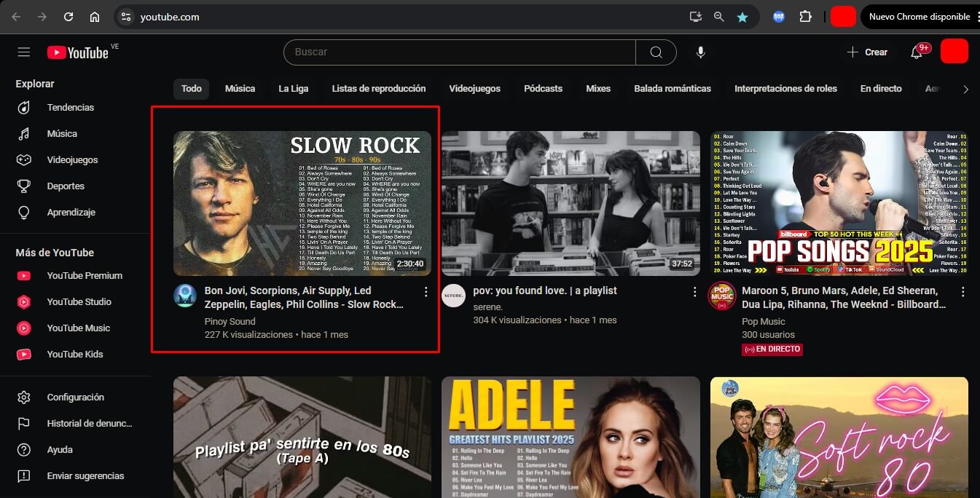Open options menu for Slow Rock video
Image resolution: width=980 pixels, height=498 pixels.
(426, 291)
